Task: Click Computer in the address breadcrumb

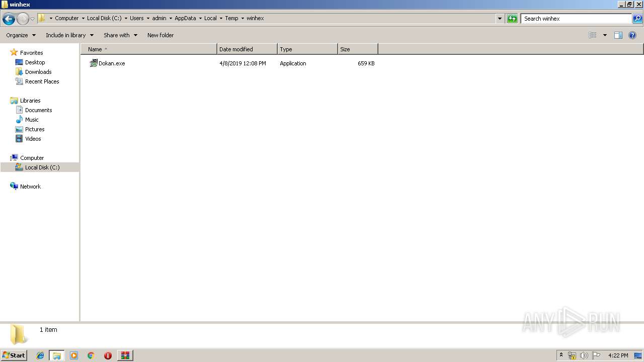Action: click(x=67, y=18)
